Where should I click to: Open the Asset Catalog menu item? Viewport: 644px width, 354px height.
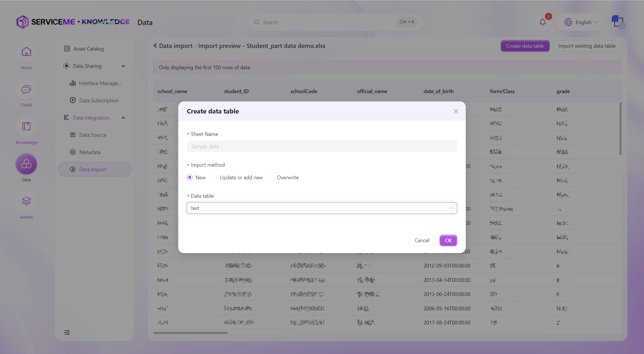[89, 49]
